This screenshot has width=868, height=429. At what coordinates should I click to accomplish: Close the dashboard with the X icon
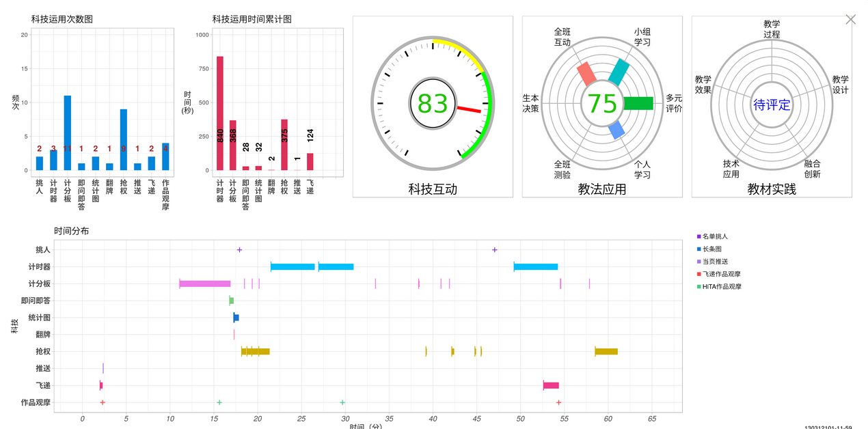(850, 19)
